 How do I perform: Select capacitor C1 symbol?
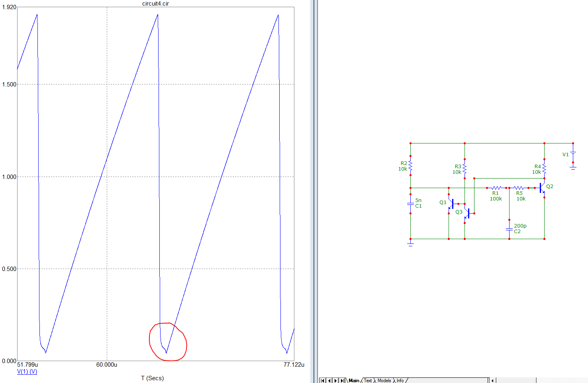(x=410, y=204)
